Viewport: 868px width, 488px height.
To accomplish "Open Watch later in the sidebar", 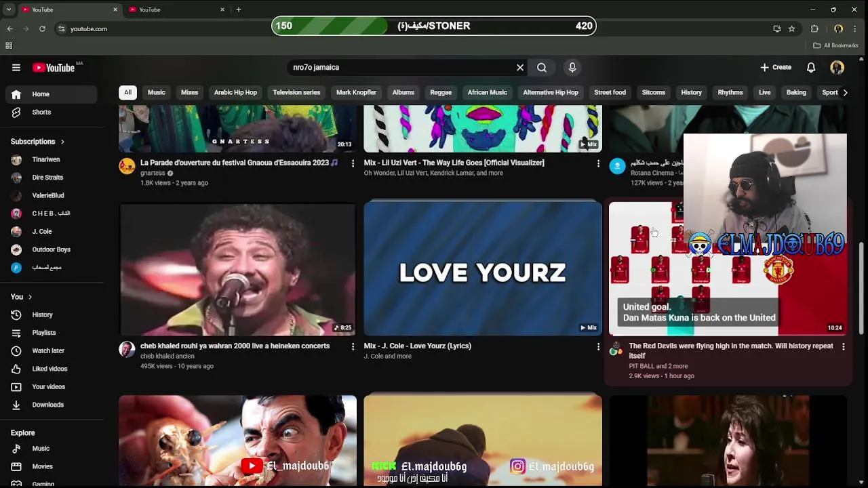I will [x=52, y=350].
